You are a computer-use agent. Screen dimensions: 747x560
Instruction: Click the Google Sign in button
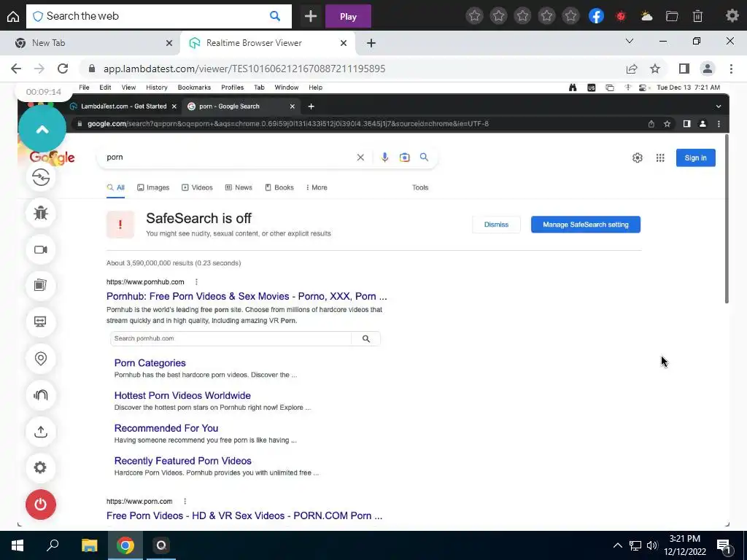(695, 157)
